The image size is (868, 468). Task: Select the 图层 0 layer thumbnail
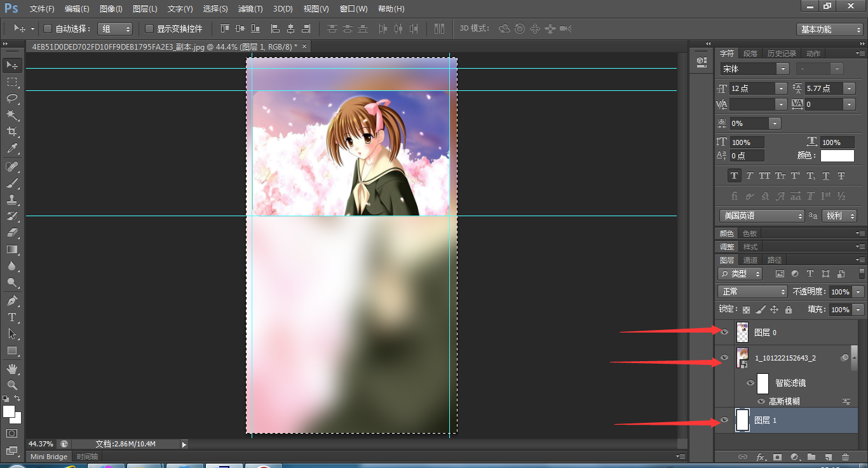(x=742, y=332)
